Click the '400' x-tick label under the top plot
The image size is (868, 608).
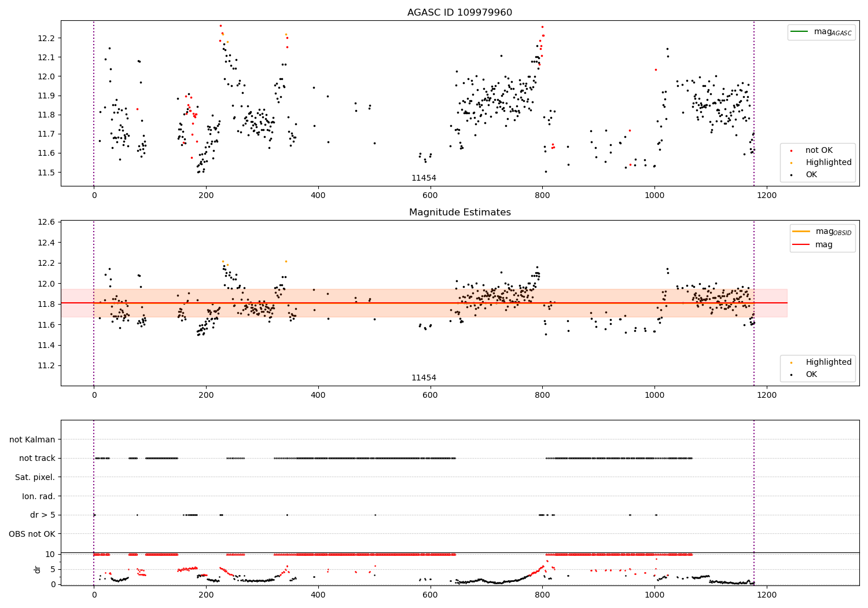318,196
